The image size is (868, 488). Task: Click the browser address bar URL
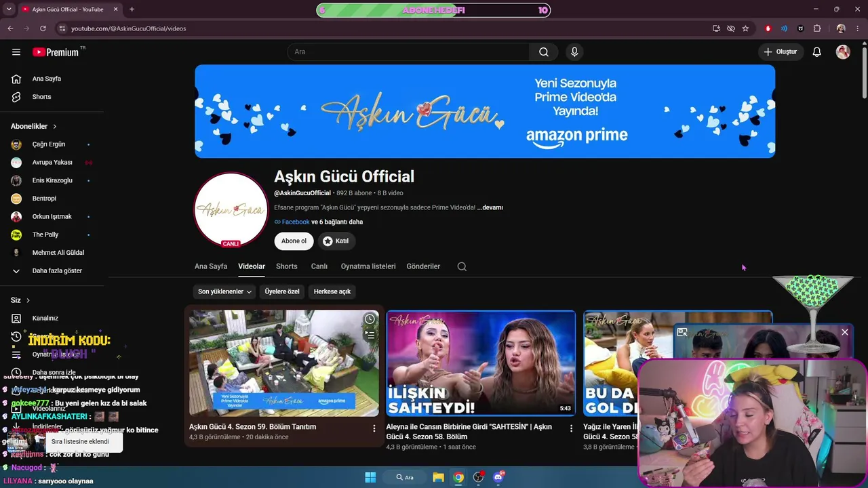(x=128, y=28)
